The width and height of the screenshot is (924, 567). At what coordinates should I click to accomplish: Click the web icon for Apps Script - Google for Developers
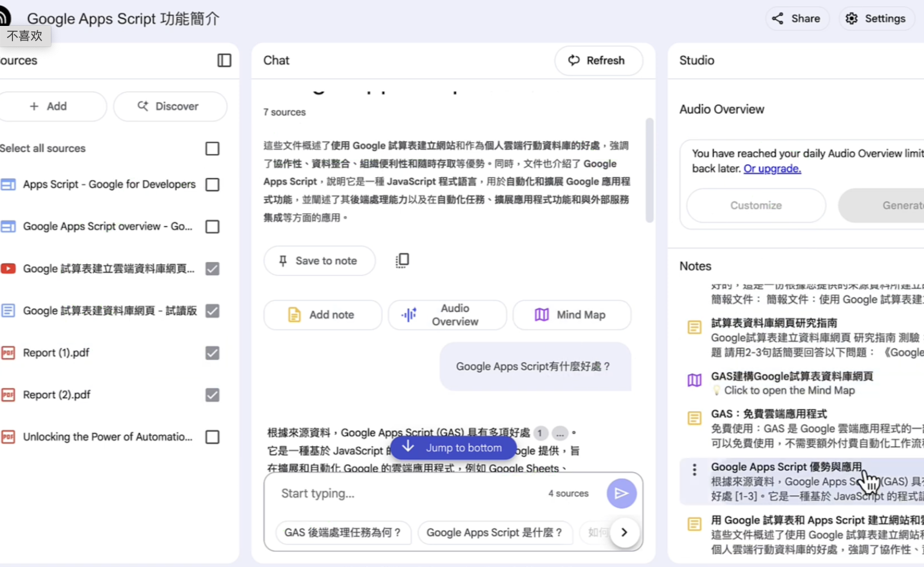pyautogui.click(x=8, y=185)
